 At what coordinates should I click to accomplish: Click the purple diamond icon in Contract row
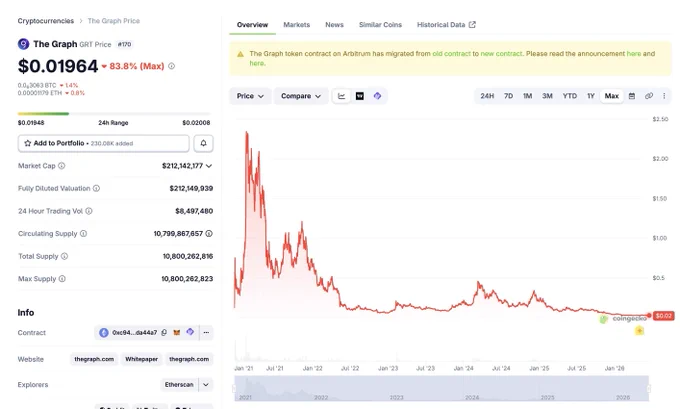190,332
